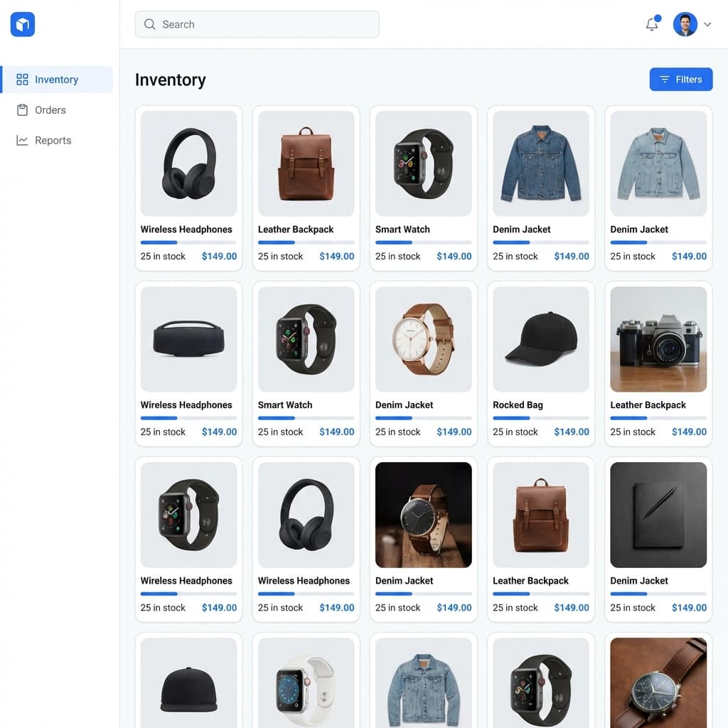Click the user profile avatar
The height and width of the screenshot is (728, 728).
click(x=685, y=24)
